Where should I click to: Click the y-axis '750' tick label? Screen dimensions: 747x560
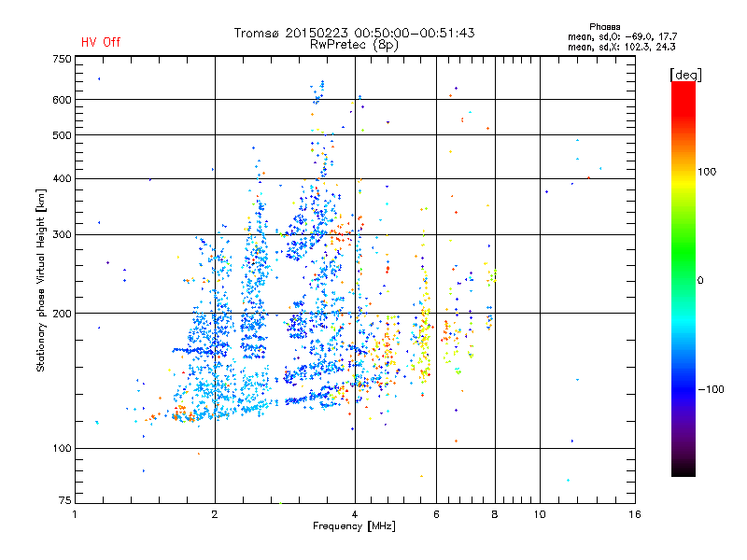click(62, 59)
